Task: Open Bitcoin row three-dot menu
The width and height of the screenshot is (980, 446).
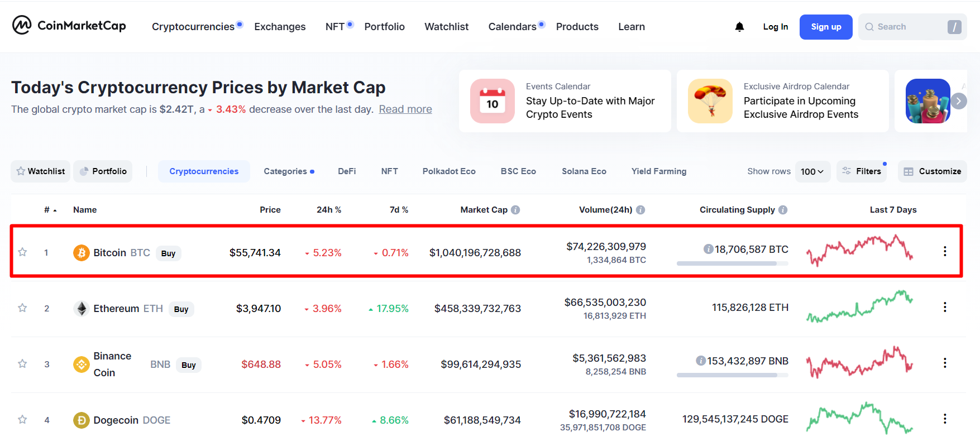Action: [945, 251]
